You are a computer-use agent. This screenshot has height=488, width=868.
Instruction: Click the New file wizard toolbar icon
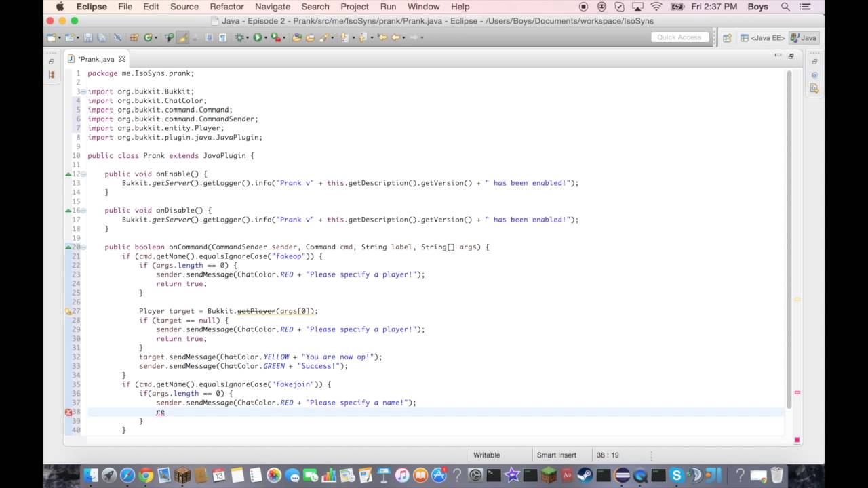pos(50,37)
